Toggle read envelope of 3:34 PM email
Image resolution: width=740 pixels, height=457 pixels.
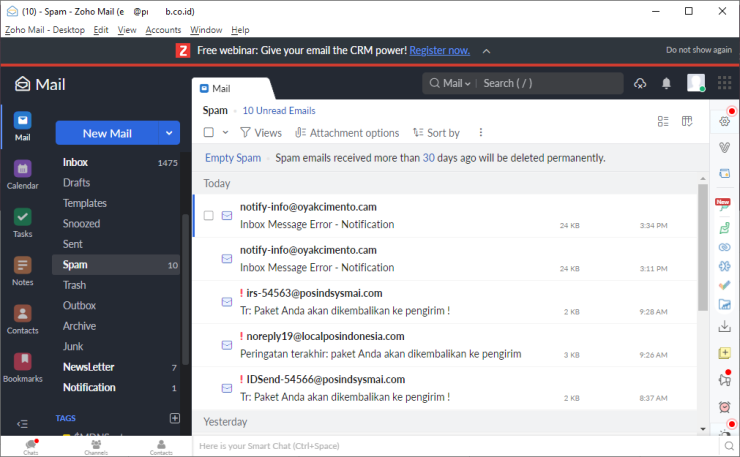(x=227, y=216)
